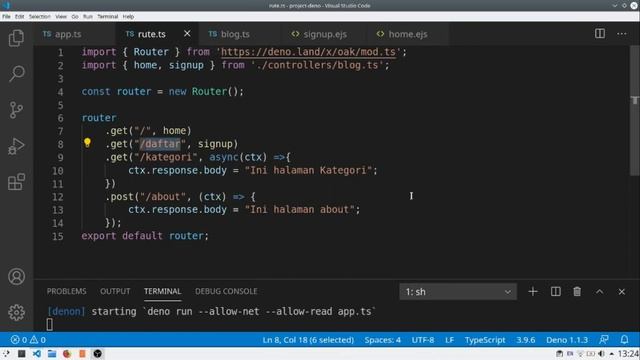
Task: Click the volume icon in the system tray
Action: coord(601,353)
